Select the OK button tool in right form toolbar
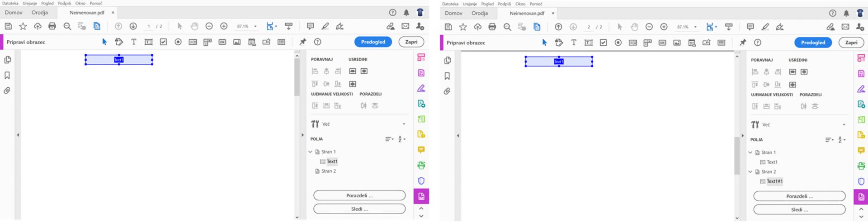The width and height of the screenshot is (868, 223). [x=662, y=43]
